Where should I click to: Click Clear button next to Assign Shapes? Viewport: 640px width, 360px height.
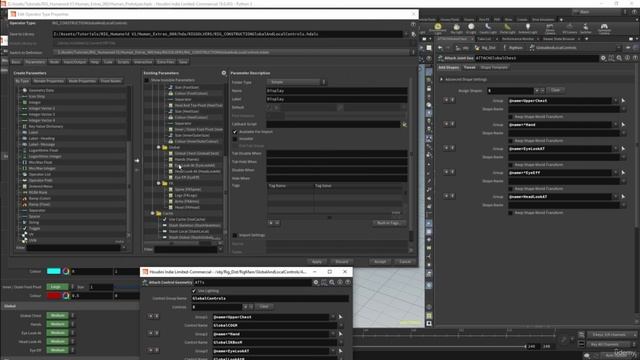coord(556,90)
